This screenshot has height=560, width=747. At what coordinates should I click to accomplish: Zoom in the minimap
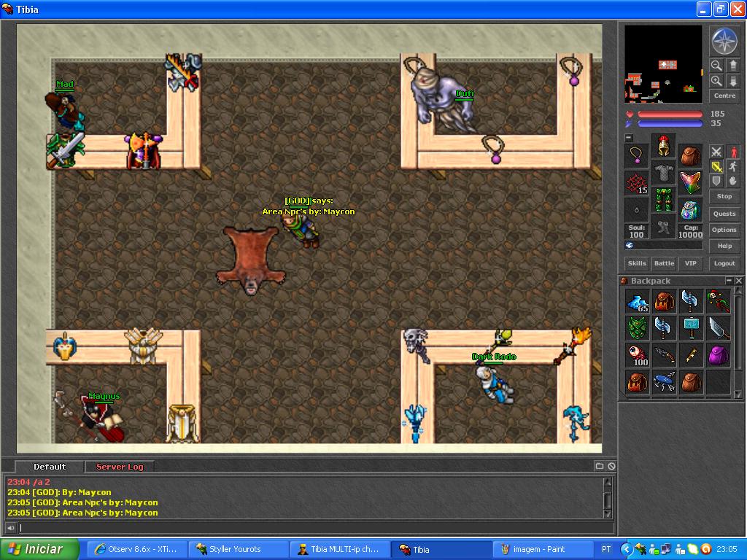[x=716, y=81]
